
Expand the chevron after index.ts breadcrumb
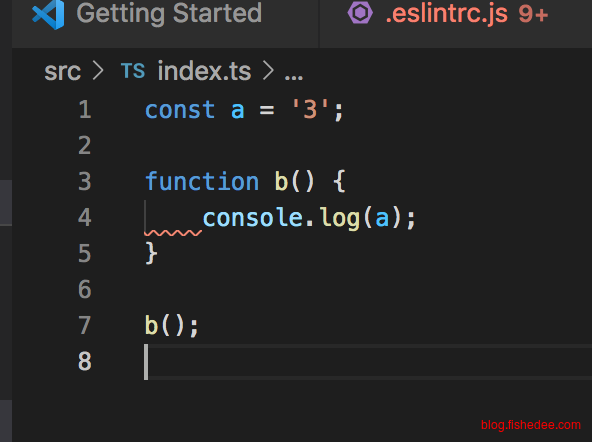point(268,71)
